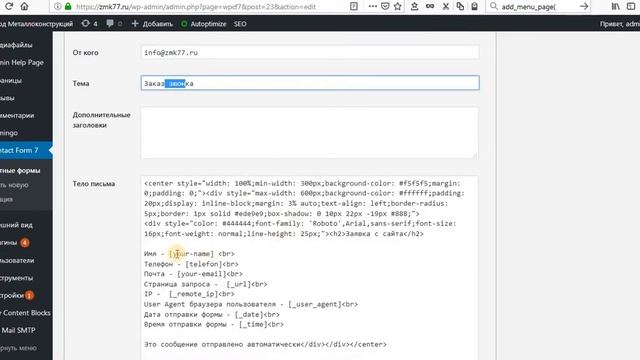Open Autoptimize in the admin bar
Viewport: 640px width, 360px height.
(x=203, y=24)
